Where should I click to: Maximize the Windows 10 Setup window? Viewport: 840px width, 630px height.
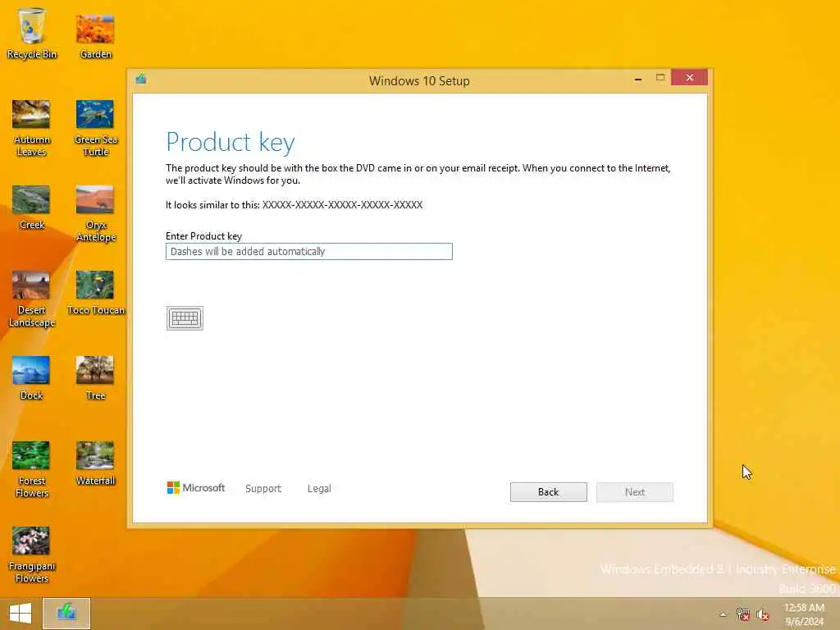pyautogui.click(x=660, y=78)
